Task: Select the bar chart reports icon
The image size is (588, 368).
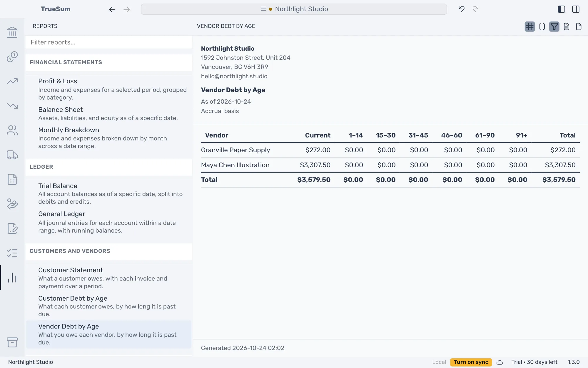Action: pos(12,278)
